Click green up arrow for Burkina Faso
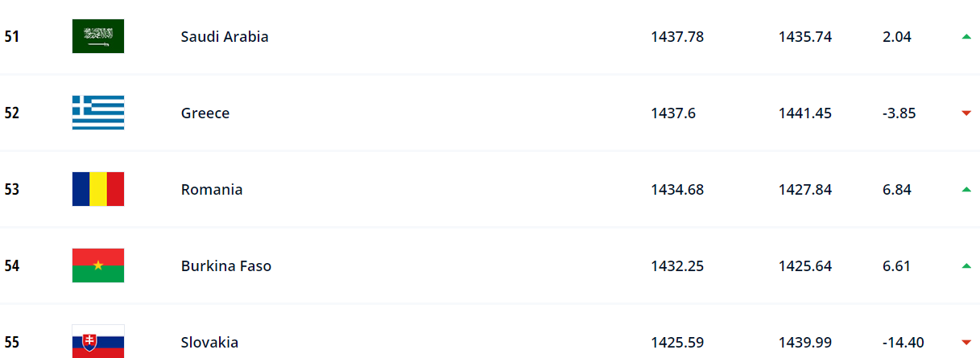Viewport: 980px width, 358px height. click(x=966, y=265)
